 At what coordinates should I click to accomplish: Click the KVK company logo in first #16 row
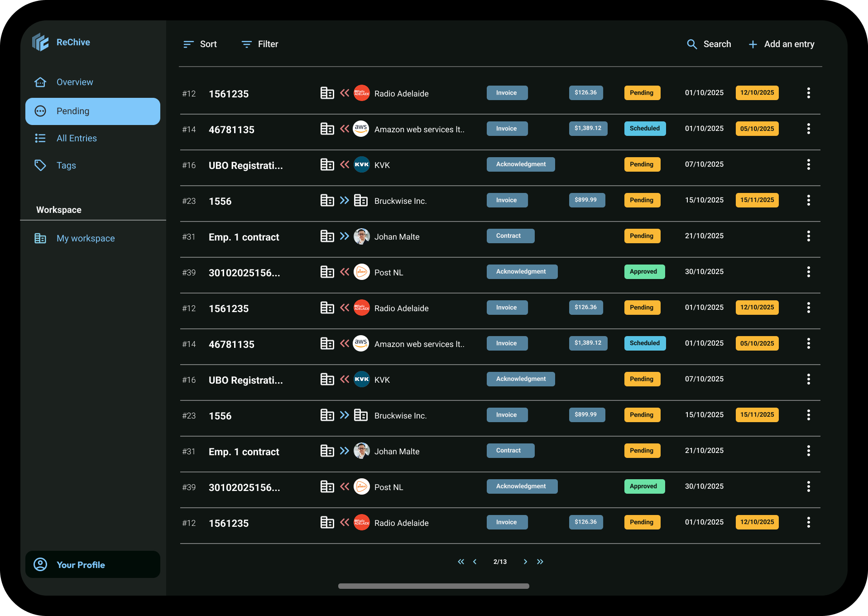click(361, 164)
